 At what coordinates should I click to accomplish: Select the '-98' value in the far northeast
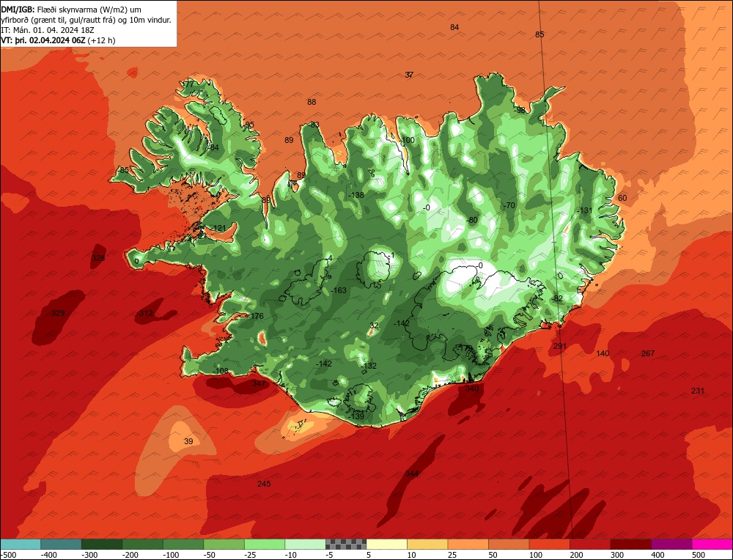pyautogui.click(x=520, y=110)
